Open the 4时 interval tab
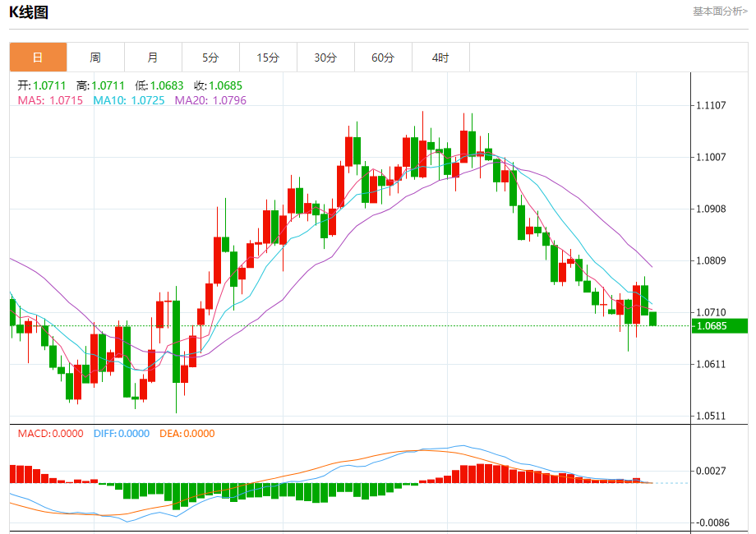The height and width of the screenshot is (534, 756). pyautogui.click(x=440, y=58)
